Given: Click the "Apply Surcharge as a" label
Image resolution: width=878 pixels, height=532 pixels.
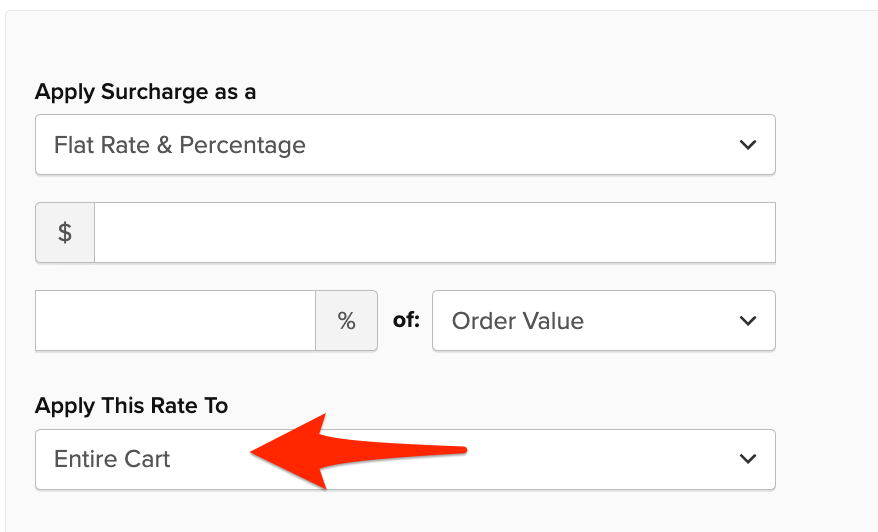Looking at the screenshot, I should [145, 92].
